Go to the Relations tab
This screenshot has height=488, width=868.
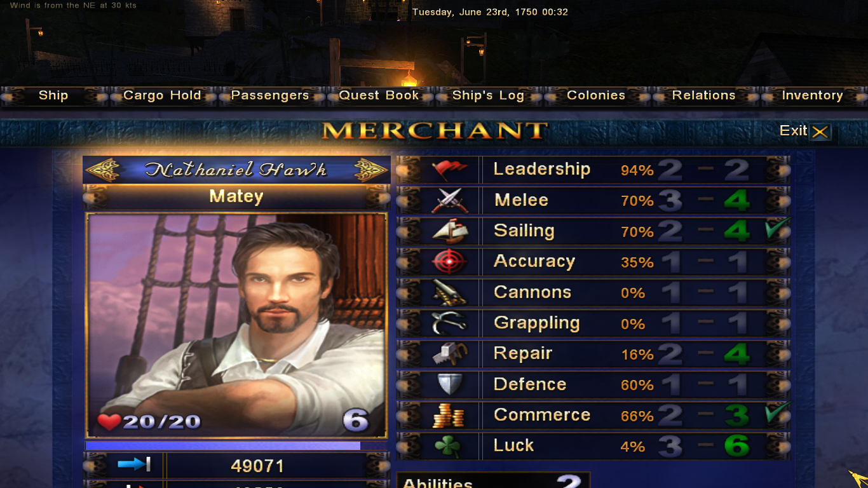pyautogui.click(x=704, y=96)
